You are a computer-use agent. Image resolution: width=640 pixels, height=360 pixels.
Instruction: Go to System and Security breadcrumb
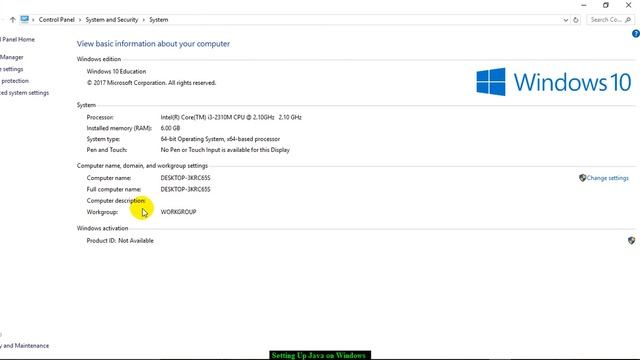112,20
